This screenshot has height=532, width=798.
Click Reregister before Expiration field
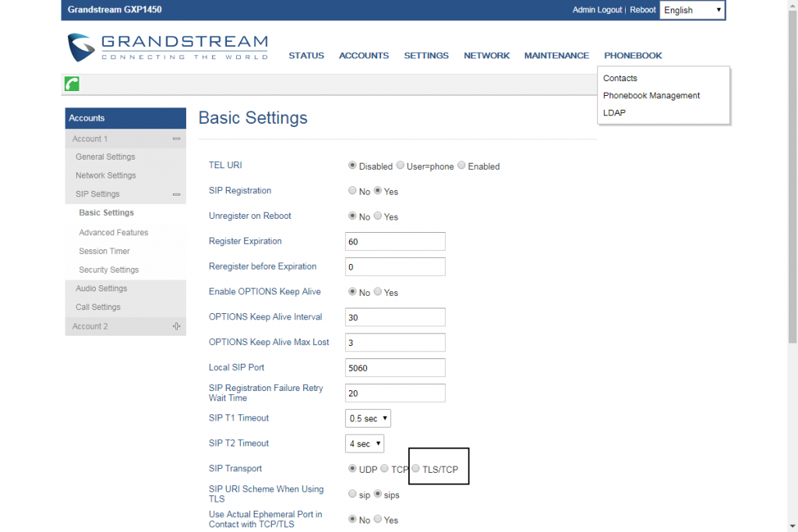tap(395, 267)
